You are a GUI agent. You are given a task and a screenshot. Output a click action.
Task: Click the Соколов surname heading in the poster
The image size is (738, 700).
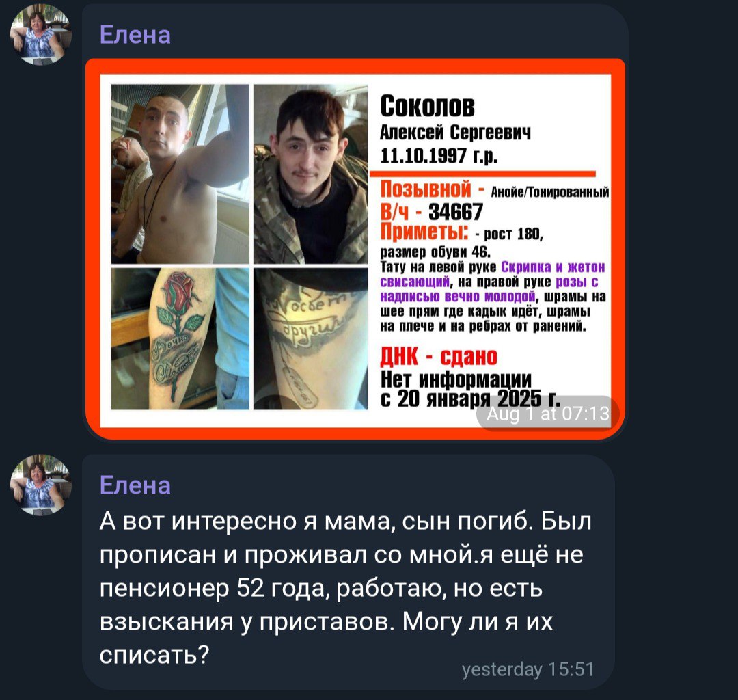point(427,106)
